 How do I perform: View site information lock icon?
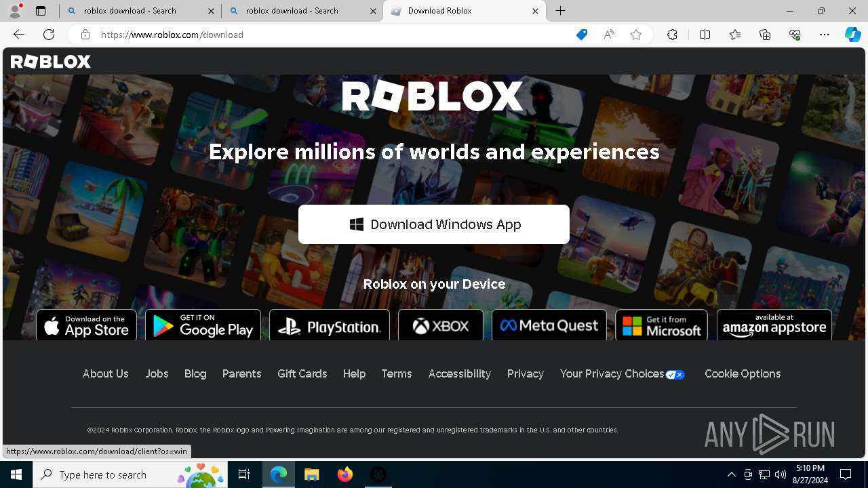point(85,35)
